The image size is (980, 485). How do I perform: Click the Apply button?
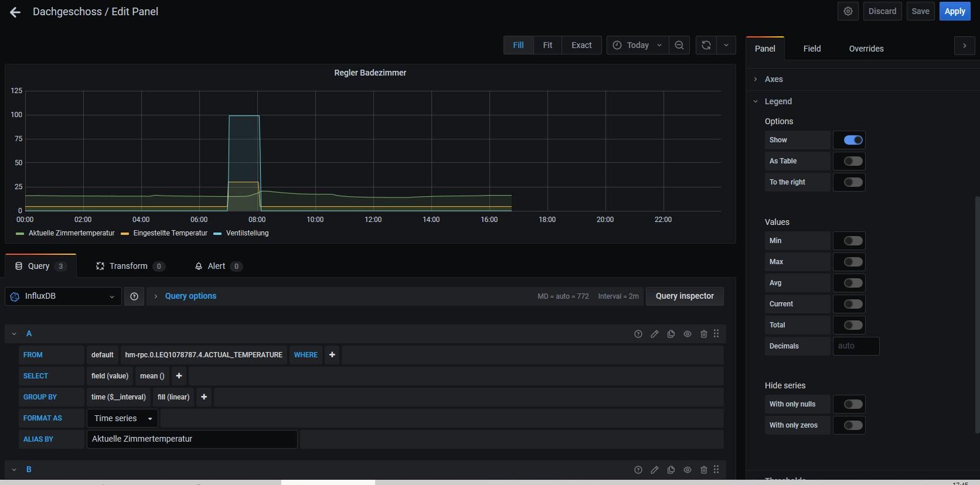coord(954,11)
